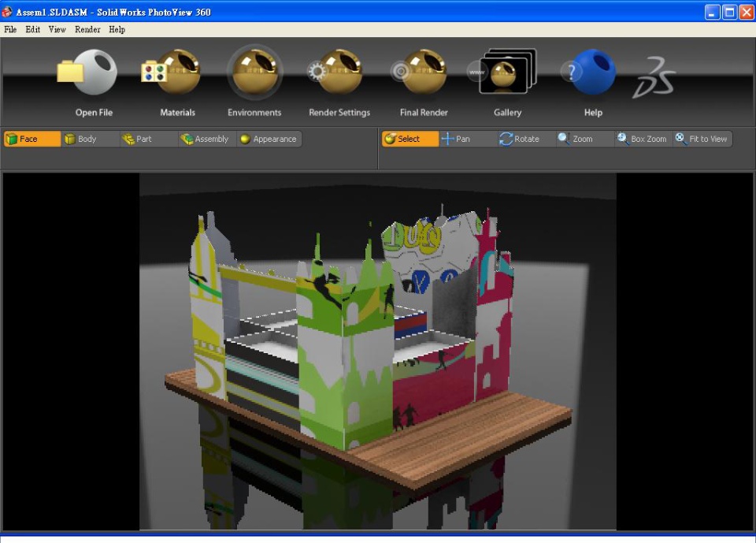
Task: Click the Materials text label
Action: click(177, 113)
